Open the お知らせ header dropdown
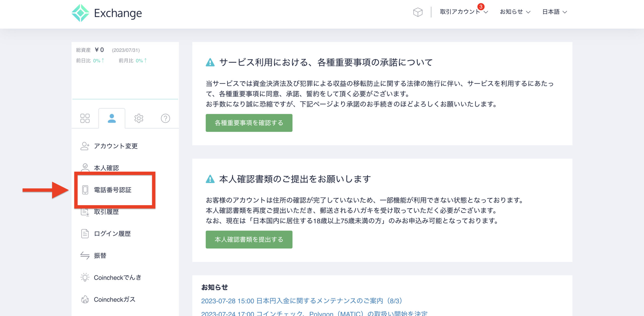This screenshot has height=316, width=644. click(515, 12)
